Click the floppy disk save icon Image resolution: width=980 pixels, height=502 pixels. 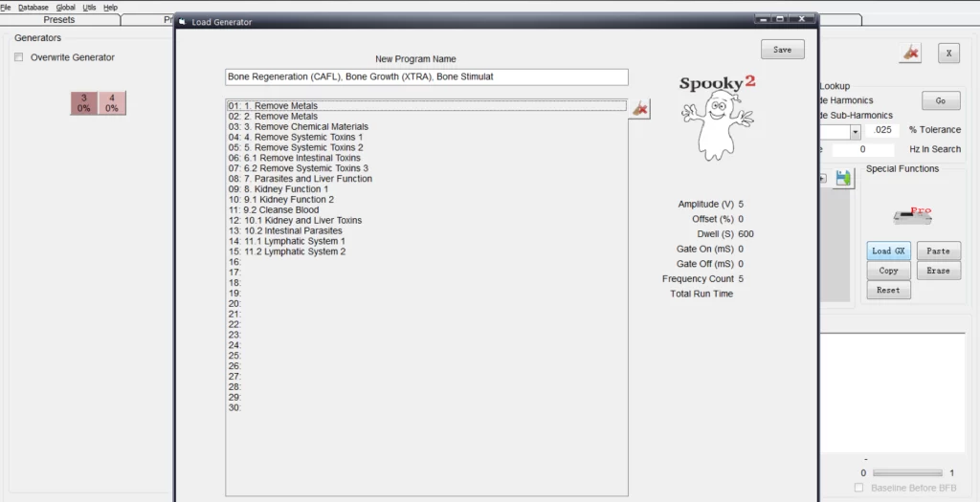(x=843, y=179)
